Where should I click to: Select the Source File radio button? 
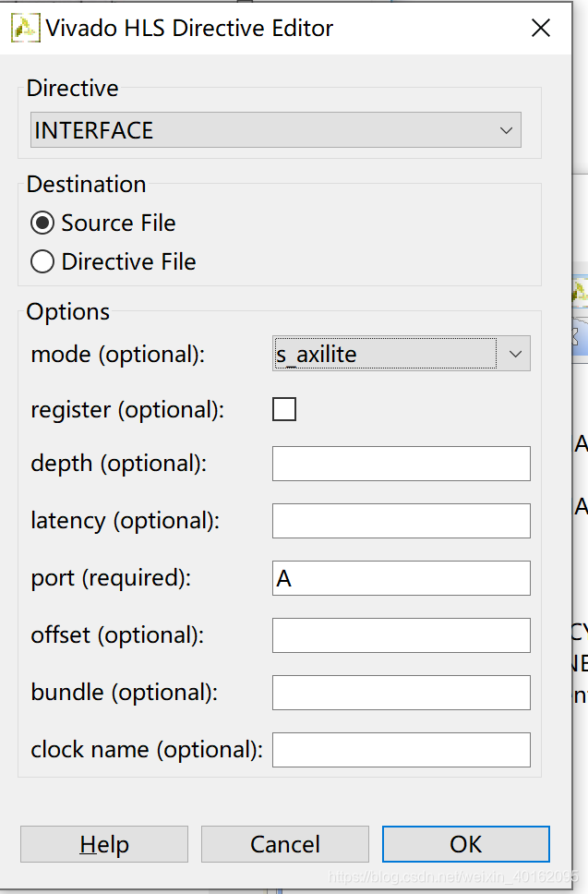click(42, 223)
